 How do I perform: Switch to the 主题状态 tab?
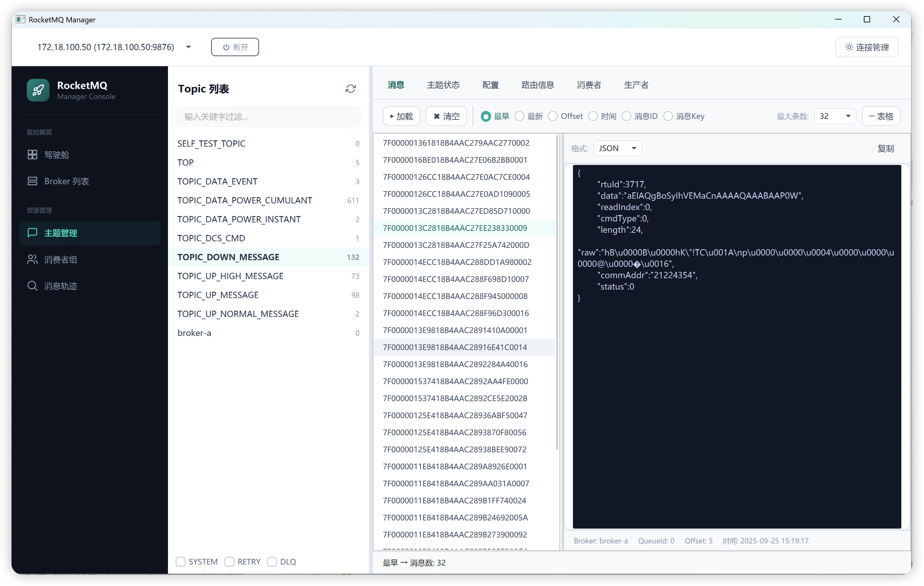(x=443, y=85)
